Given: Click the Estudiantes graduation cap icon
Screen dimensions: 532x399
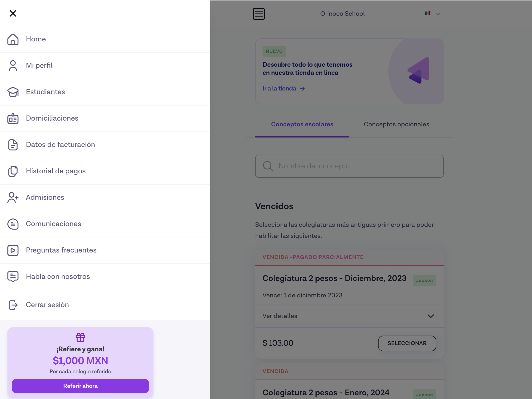Looking at the screenshot, I should coord(13,92).
